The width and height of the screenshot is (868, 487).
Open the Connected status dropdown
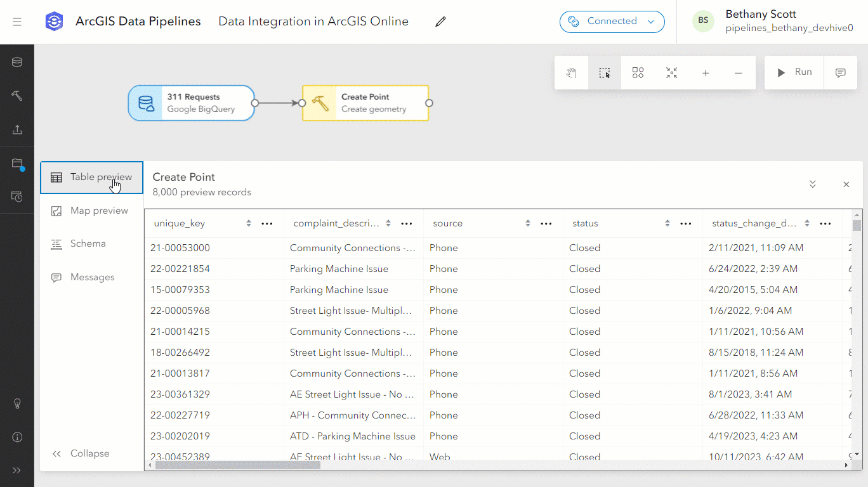click(x=612, y=22)
